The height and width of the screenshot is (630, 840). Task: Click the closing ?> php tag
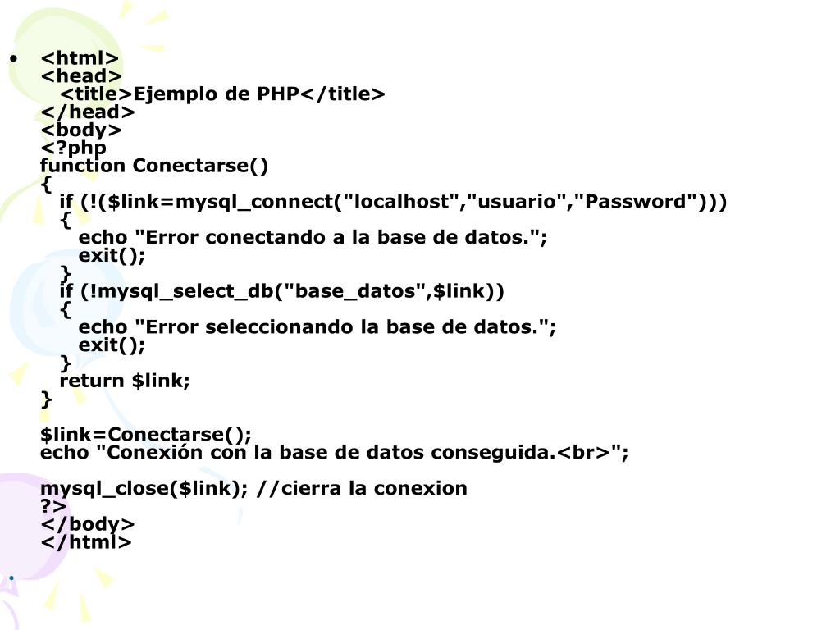(53, 506)
